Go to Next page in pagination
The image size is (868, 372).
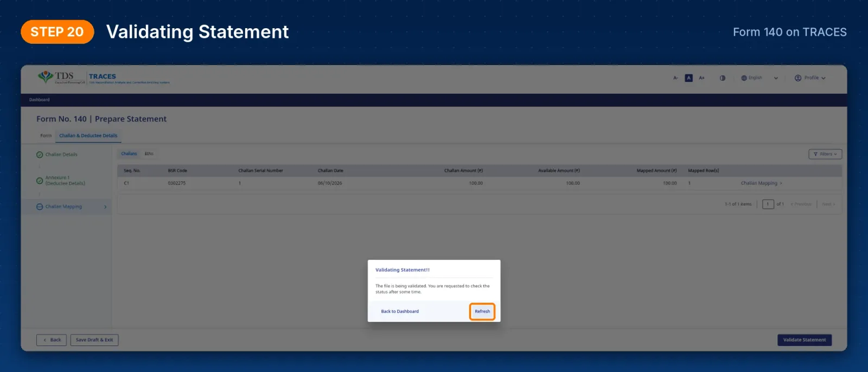[828, 204]
